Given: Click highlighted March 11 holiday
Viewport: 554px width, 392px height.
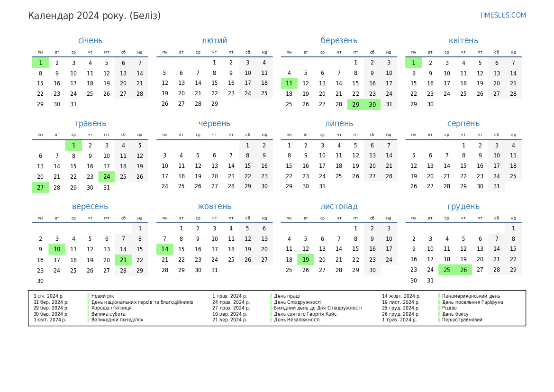Looking at the screenshot, I should 289,83.
